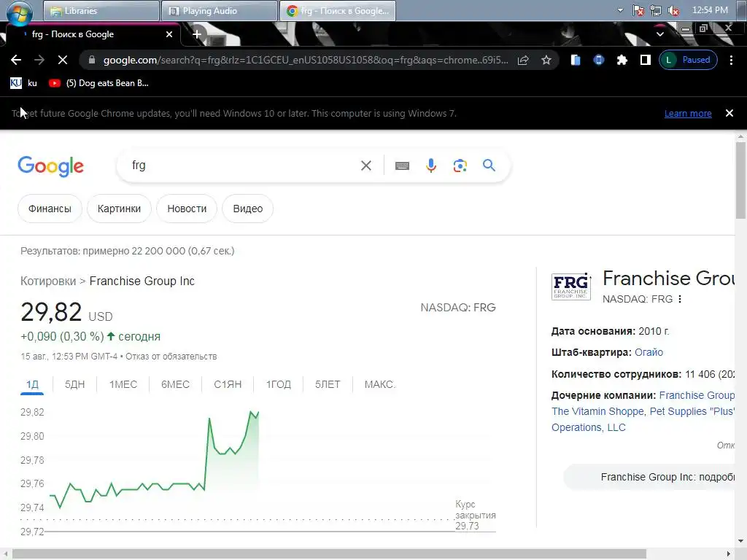The image size is (747, 560).
Task: Select the 5ДН chart range
Action: 75,384
